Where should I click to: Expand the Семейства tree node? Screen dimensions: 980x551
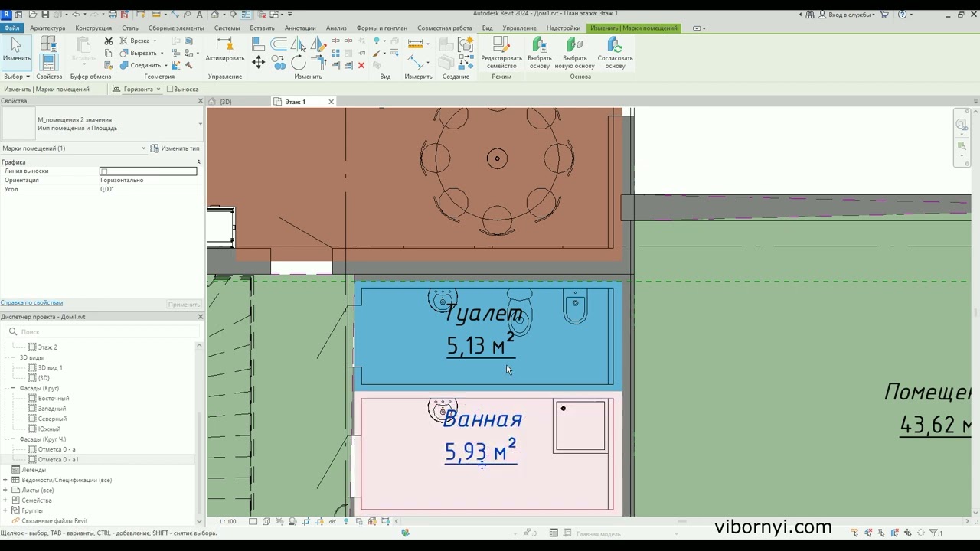pyautogui.click(x=5, y=500)
